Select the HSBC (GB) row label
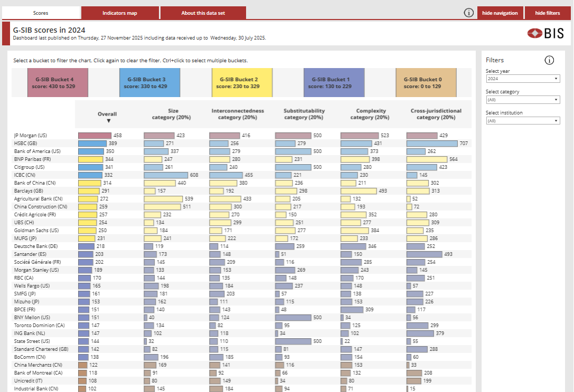The image size is (574, 392). click(26, 144)
